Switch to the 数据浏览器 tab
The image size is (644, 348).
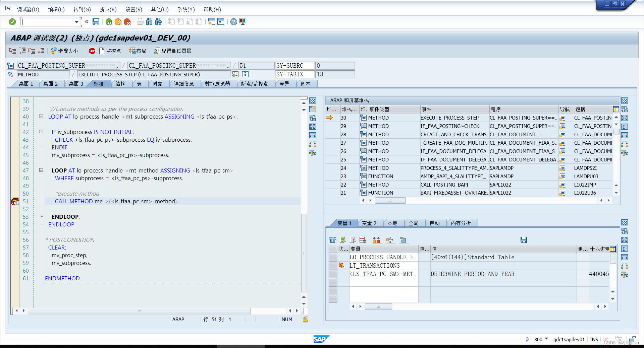[218, 84]
